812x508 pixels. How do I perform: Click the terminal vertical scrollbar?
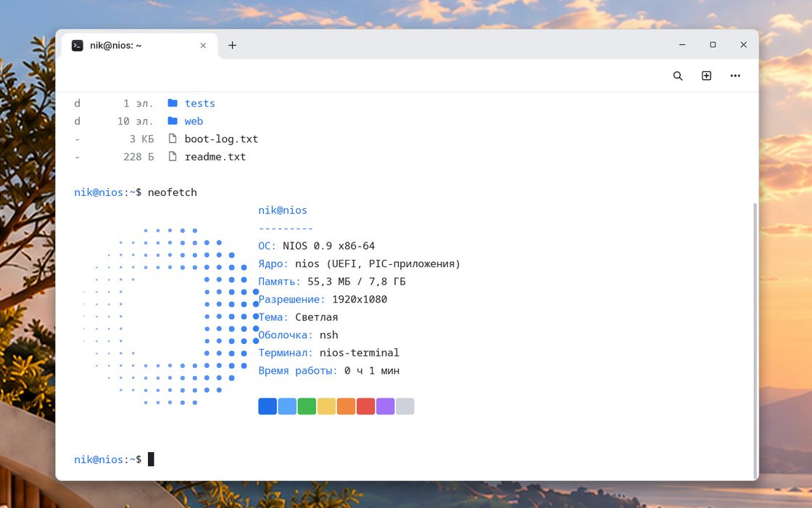755,340
